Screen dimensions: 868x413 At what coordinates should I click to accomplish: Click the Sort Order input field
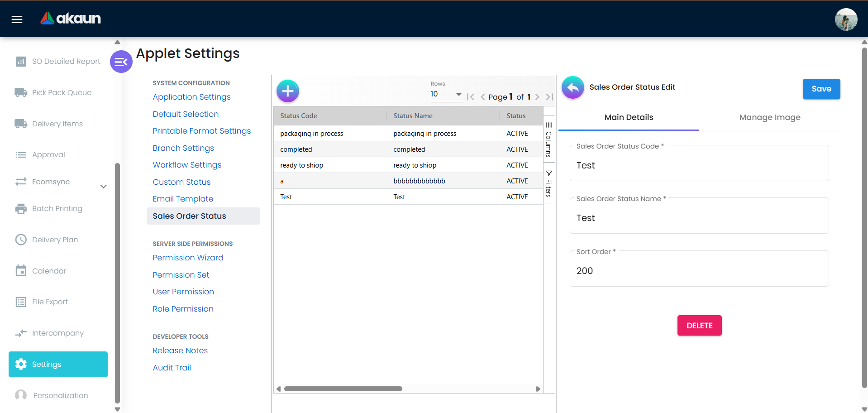699,271
